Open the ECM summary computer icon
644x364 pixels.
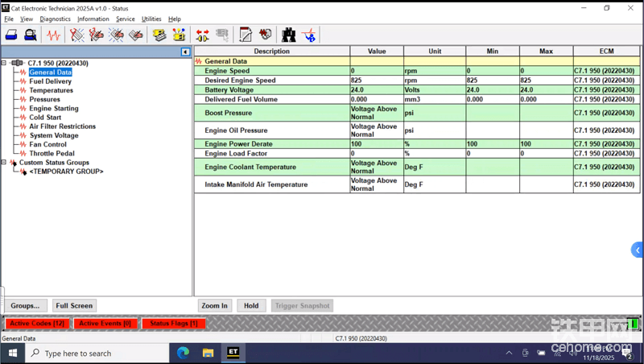click(x=159, y=35)
